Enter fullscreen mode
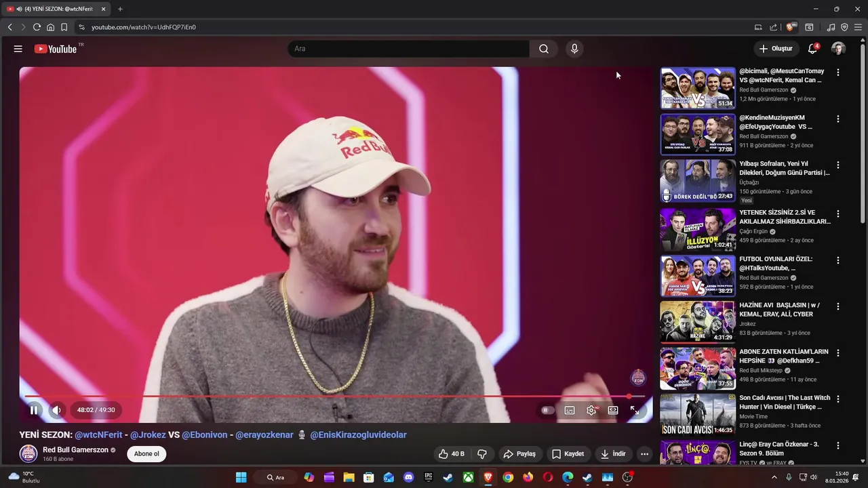 pos(635,410)
